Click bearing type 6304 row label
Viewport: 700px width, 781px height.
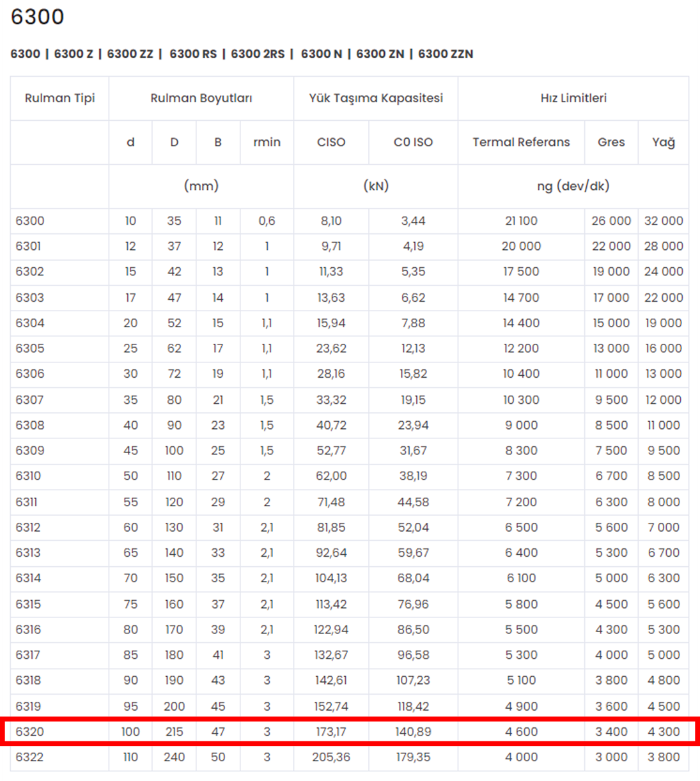click(30, 323)
